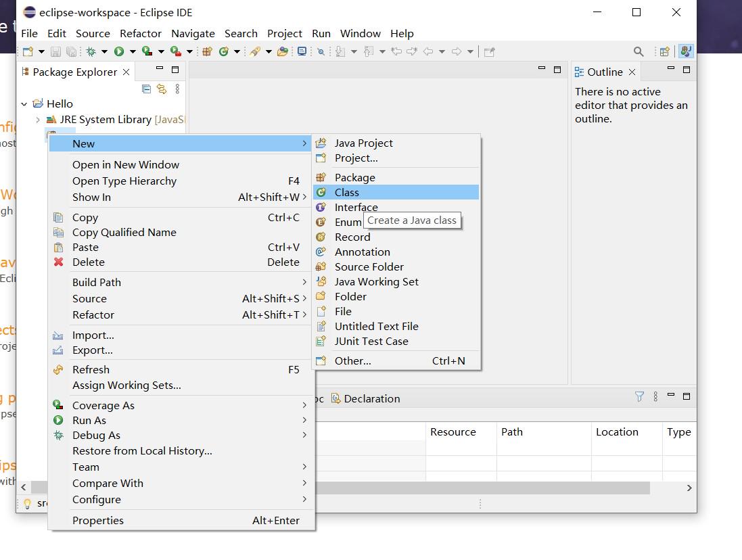
Task: Click the Toggle Mark Occurrences toolbar icon
Action: pos(321,51)
